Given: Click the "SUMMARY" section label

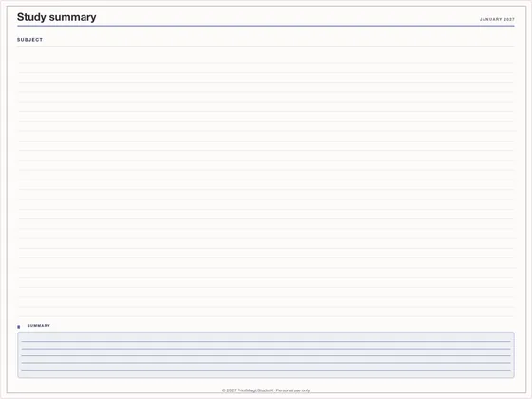Looking at the screenshot, I should click(39, 325).
